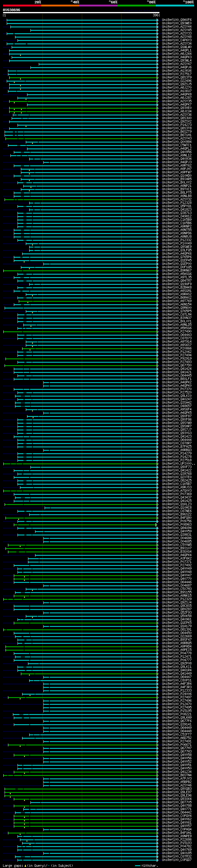This screenshot has width=197, height=868.
Task: Open hit UniRef100_Q93WE0
Action: 177,23
